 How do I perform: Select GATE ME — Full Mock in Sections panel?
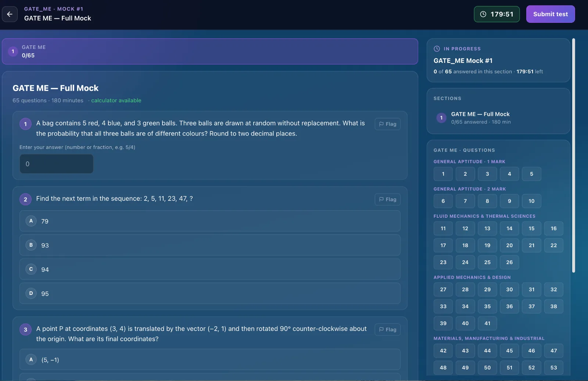click(498, 118)
